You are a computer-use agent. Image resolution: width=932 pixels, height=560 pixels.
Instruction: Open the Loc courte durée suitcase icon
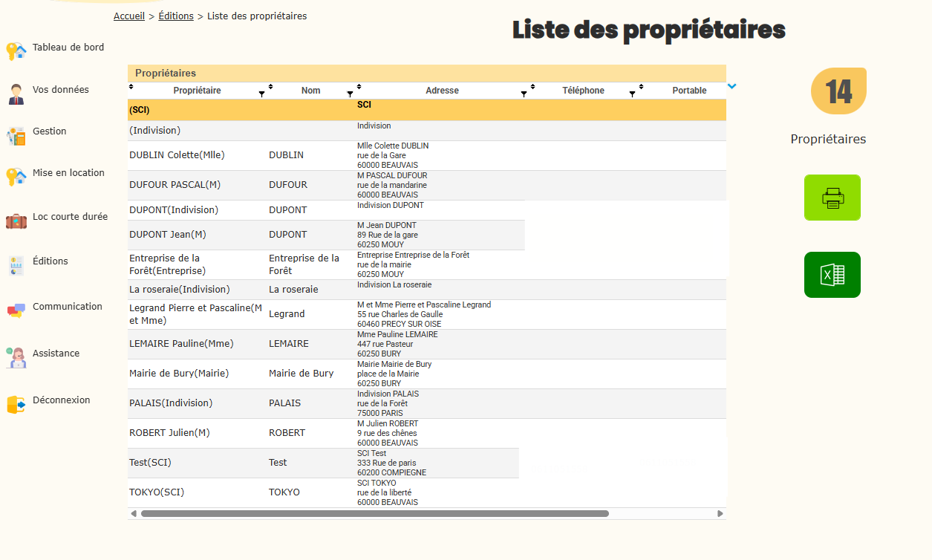pyautogui.click(x=16, y=221)
